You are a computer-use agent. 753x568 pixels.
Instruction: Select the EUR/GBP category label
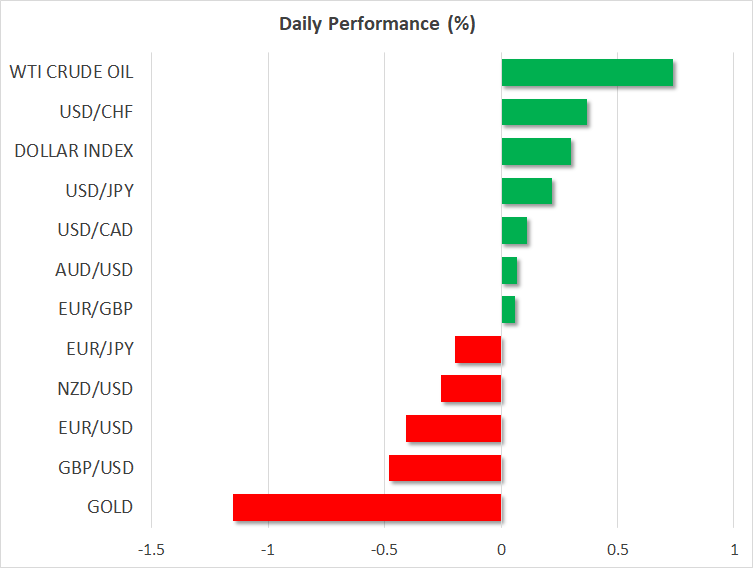click(x=95, y=309)
